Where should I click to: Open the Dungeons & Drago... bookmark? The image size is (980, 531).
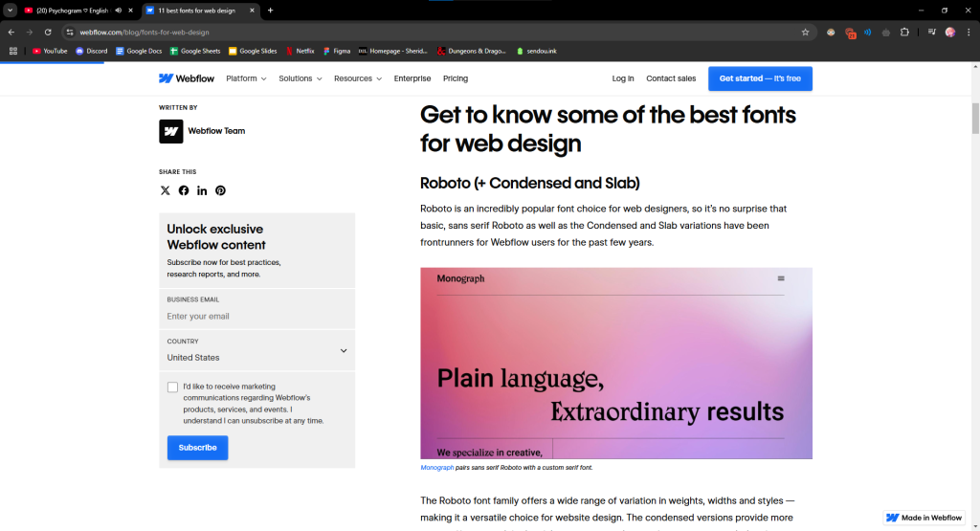[x=471, y=52]
